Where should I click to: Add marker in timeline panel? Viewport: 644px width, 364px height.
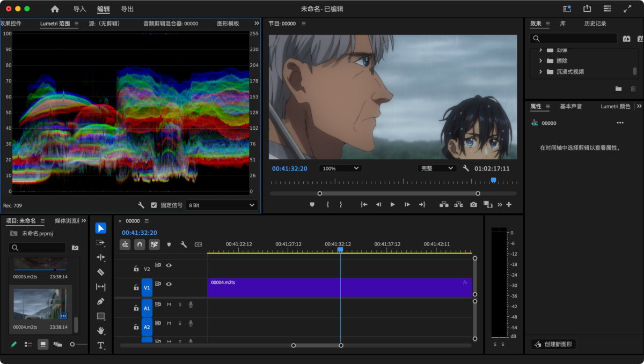pyautogui.click(x=169, y=244)
